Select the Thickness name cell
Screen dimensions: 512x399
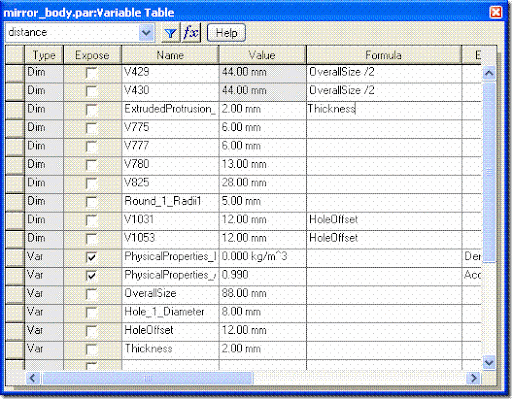pos(170,349)
